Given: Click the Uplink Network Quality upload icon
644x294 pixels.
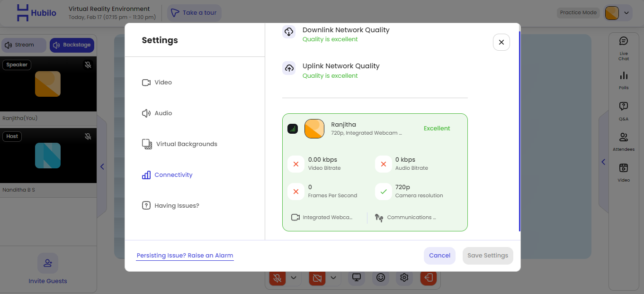Looking at the screenshot, I should pos(289,68).
